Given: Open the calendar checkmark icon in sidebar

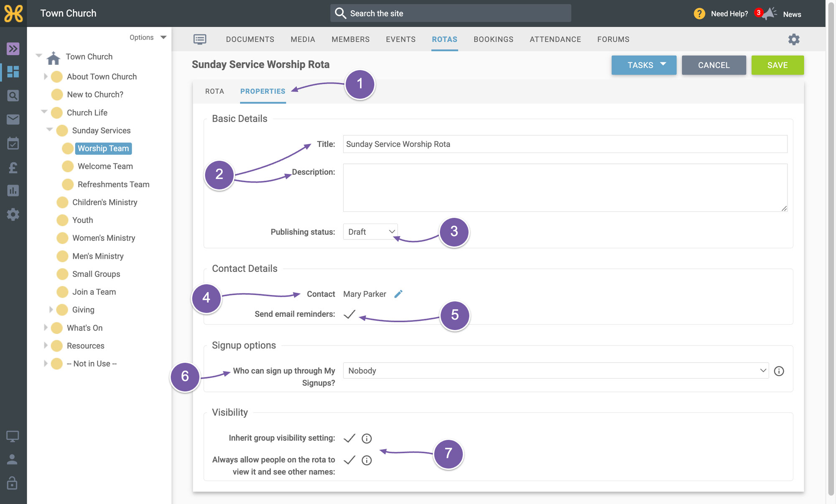Looking at the screenshot, I should point(13,143).
